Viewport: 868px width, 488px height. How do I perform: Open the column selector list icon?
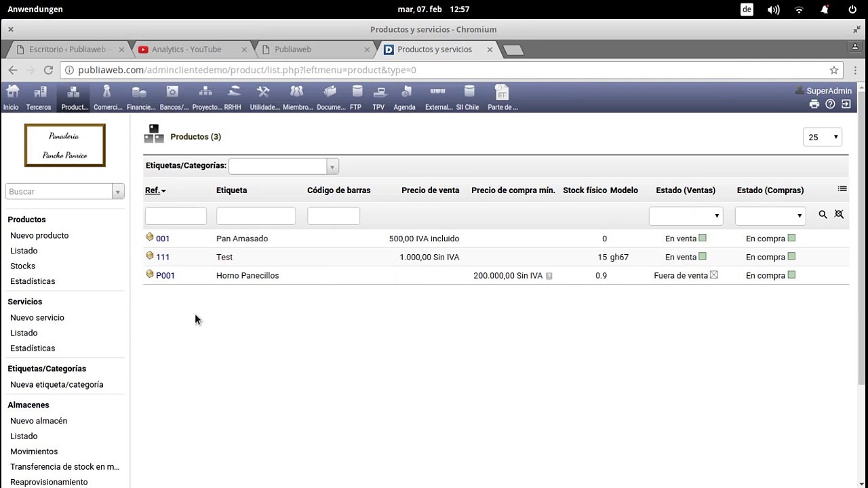coord(842,189)
